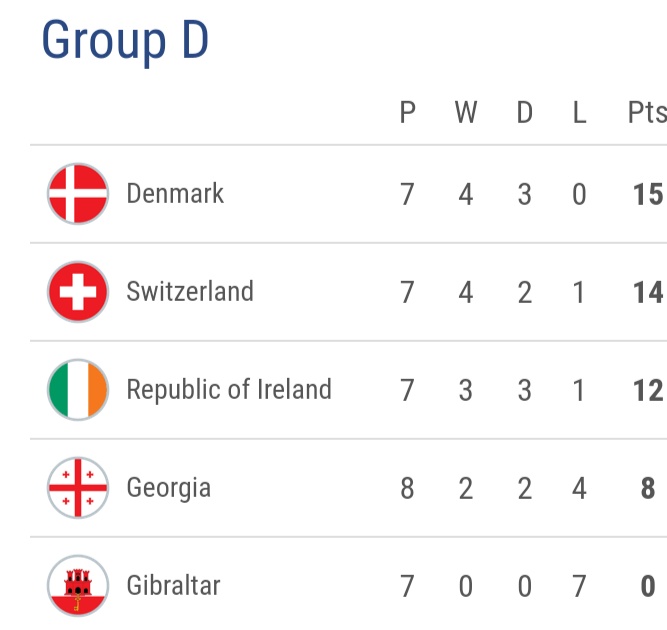Click the L losses column header
This screenshot has height=630, width=667.
(x=580, y=113)
